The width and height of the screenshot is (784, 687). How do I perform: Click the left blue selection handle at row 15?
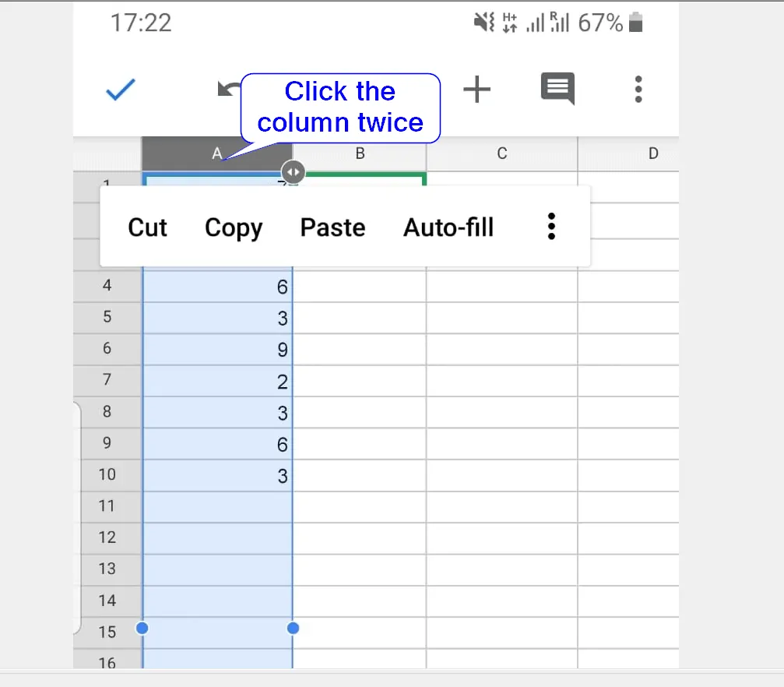[142, 628]
